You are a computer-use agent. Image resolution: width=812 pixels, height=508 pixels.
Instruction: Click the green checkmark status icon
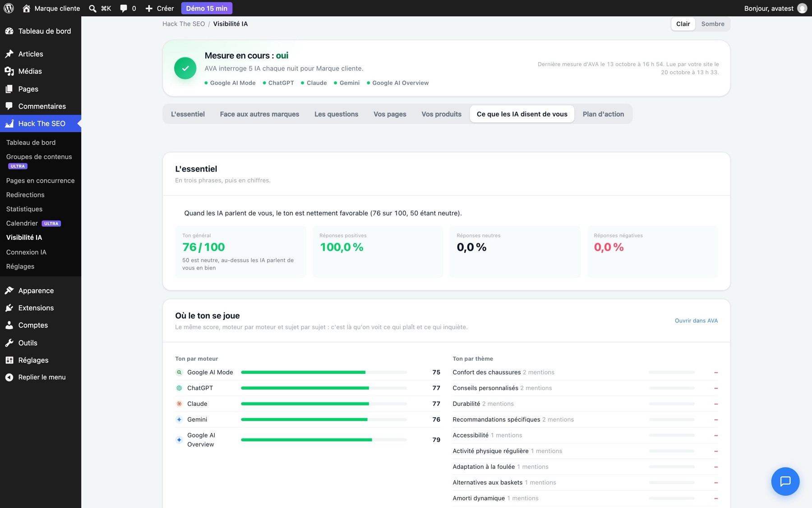click(x=185, y=68)
